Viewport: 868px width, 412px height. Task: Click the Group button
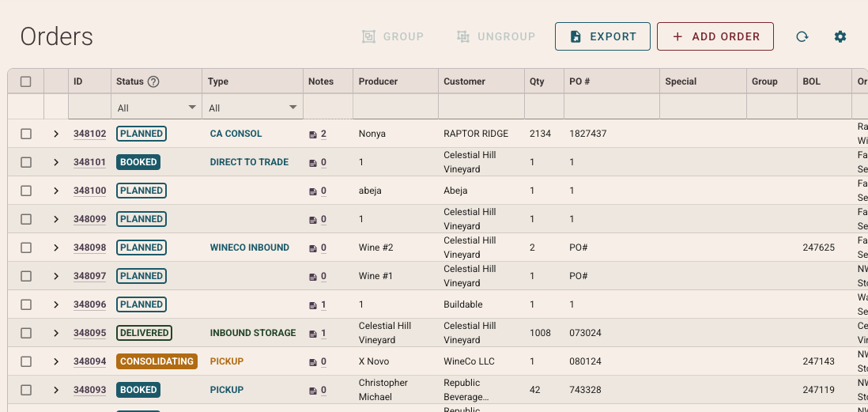coord(393,36)
